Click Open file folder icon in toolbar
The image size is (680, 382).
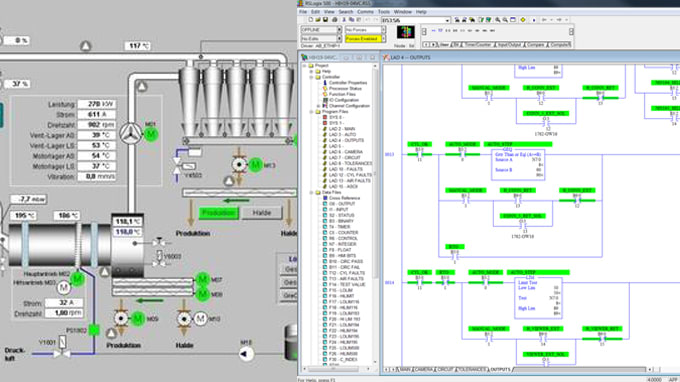[x=318, y=20]
